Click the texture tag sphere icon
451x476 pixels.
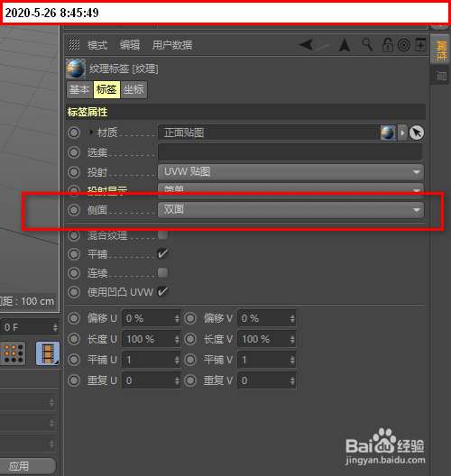tap(76, 69)
